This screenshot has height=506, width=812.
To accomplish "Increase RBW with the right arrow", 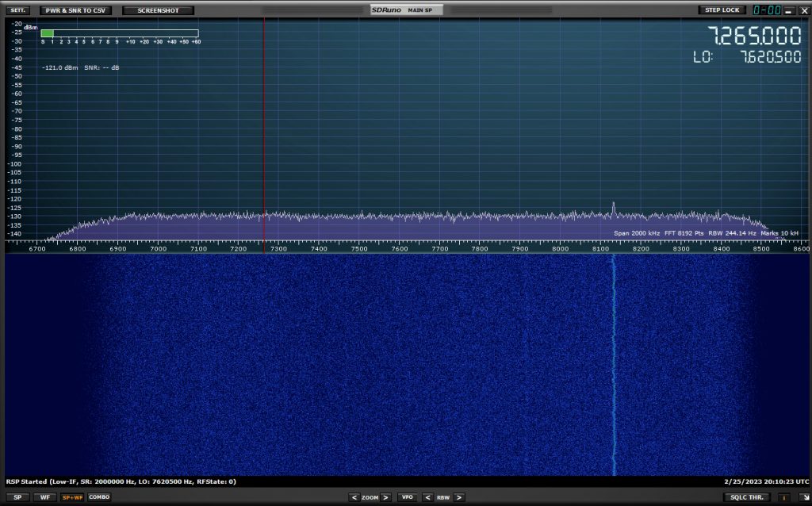I will (x=459, y=497).
